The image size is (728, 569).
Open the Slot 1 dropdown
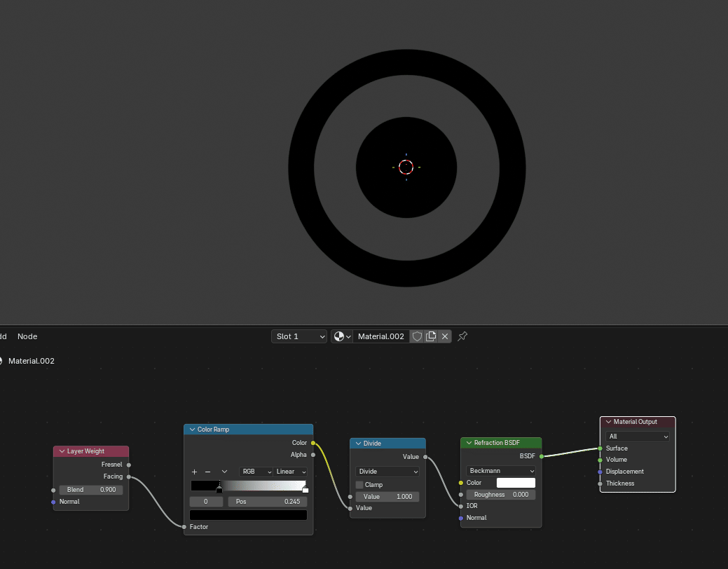(x=299, y=336)
